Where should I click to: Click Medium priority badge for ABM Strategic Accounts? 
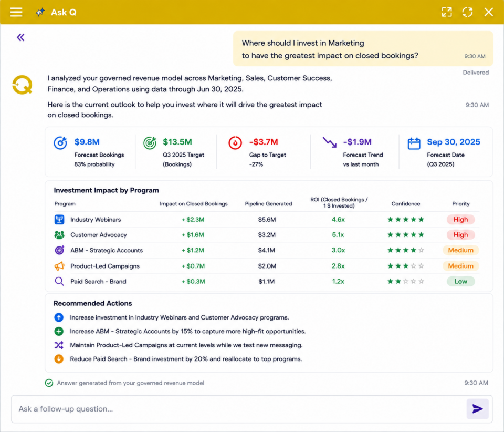(x=460, y=250)
